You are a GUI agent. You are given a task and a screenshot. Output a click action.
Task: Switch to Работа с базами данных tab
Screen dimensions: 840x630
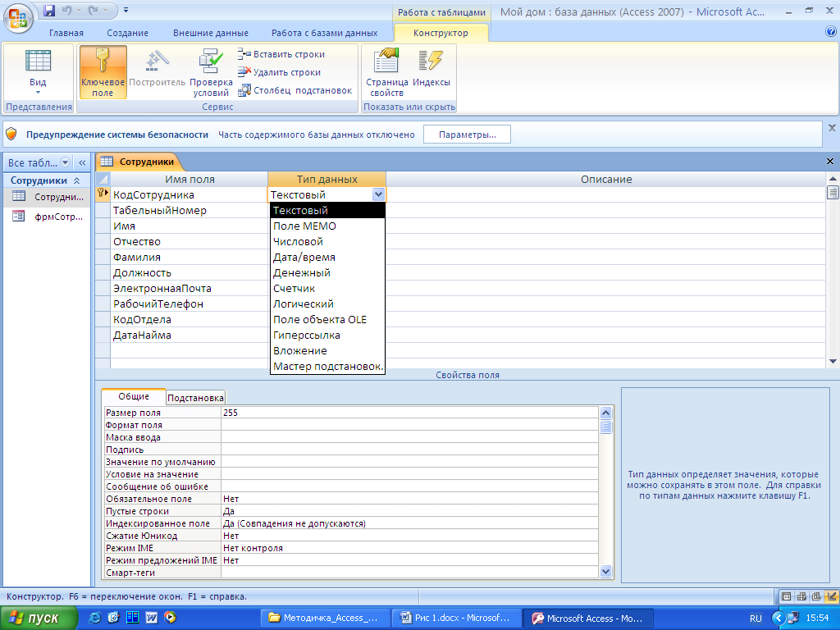pos(324,33)
